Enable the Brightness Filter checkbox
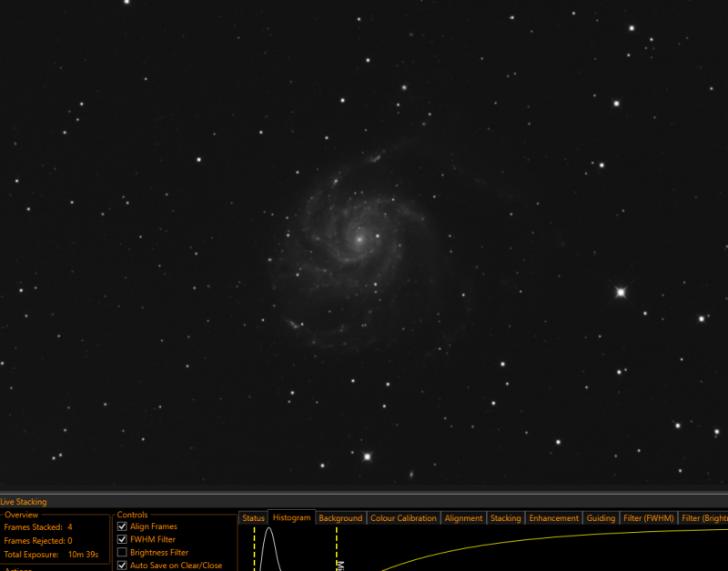 coord(122,553)
